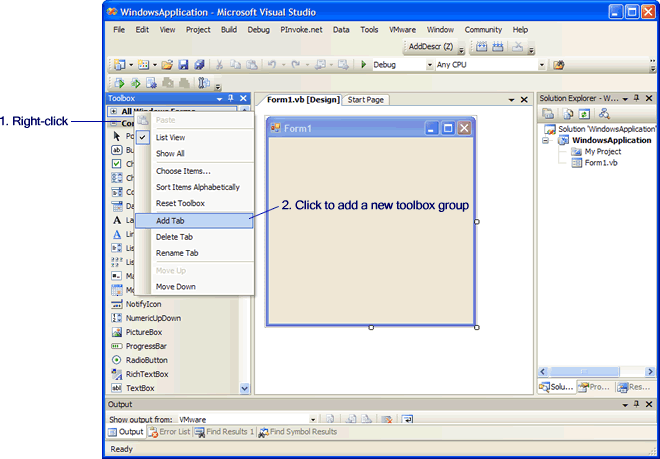Toggle Show All in context menu
This screenshot has width=660, height=459.
point(170,154)
